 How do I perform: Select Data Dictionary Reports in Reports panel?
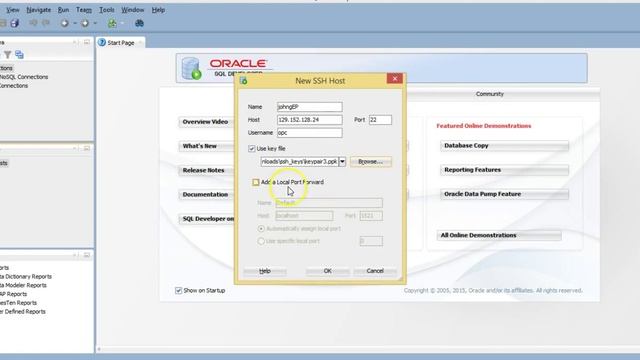coord(26,276)
